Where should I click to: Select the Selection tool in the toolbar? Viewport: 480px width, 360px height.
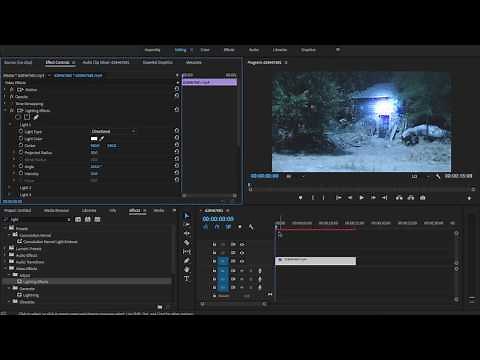[187, 216]
